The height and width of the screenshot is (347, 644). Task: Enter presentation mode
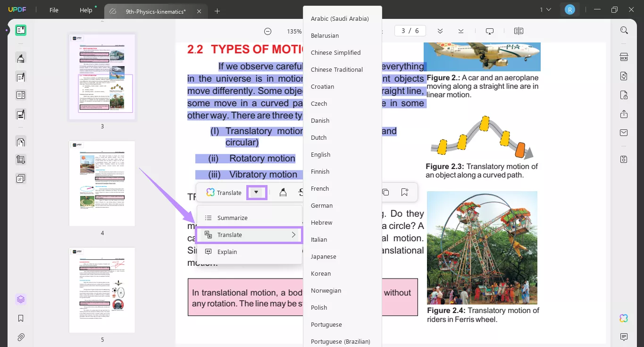(x=489, y=30)
